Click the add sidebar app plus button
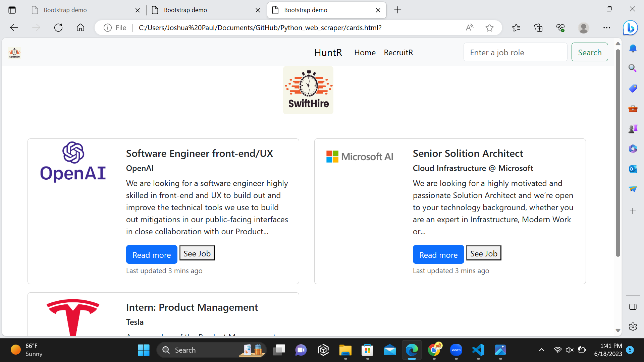 [x=633, y=211]
